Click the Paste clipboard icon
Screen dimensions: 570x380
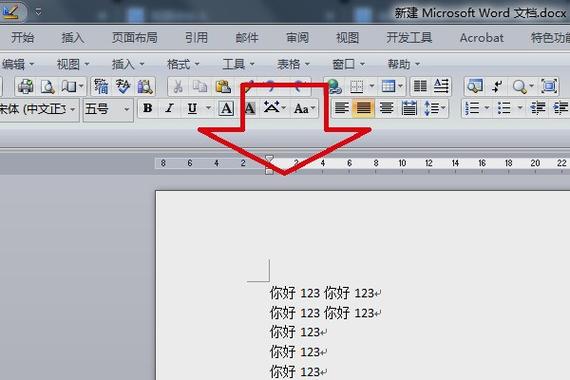(223, 86)
